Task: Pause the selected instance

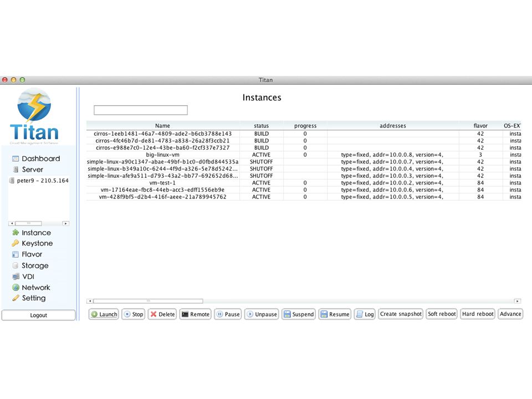Action: tap(228, 314)
